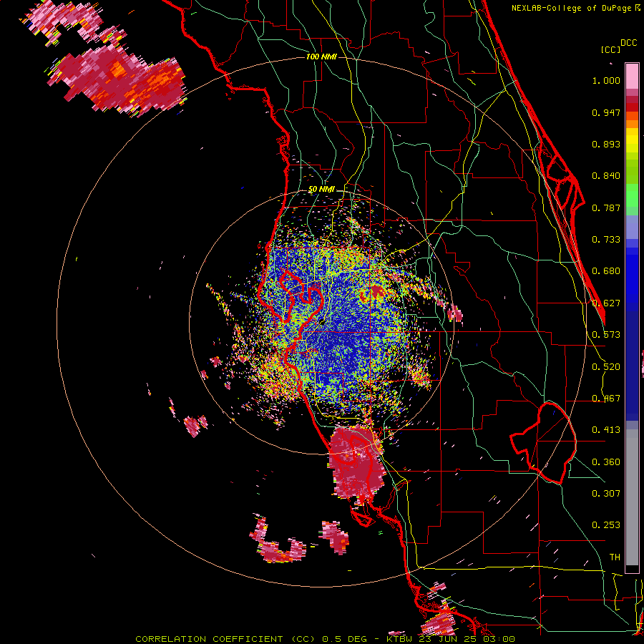644x644 pixels.
Task: Select the 0.307 scale value
Action: (606, 493)
